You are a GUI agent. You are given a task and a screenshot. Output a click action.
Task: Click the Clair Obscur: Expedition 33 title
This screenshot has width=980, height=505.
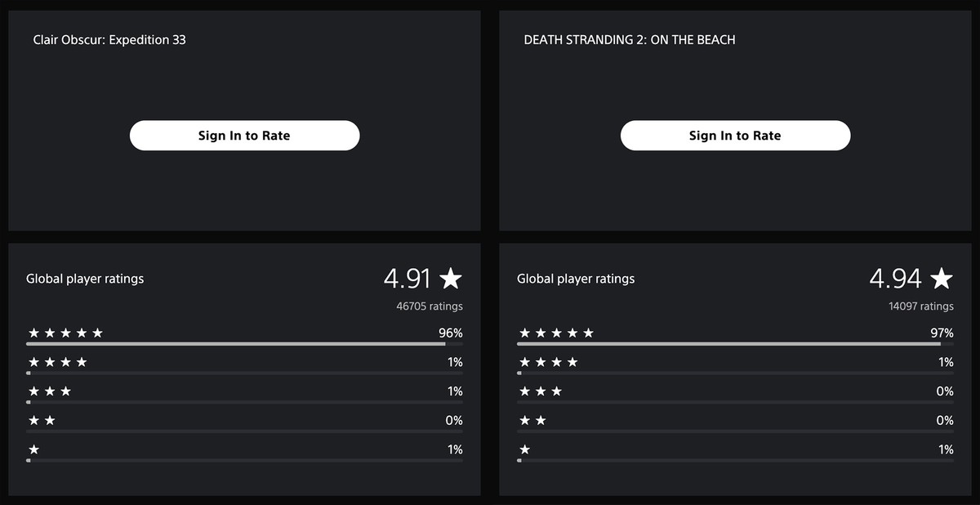(x=109, y=39)
